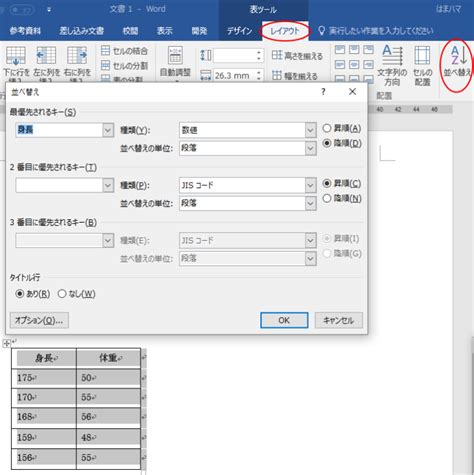Screen dimensions: 474x475
Task: Open first key field dropdown (身長)
Action: click(x=108, y=130)
